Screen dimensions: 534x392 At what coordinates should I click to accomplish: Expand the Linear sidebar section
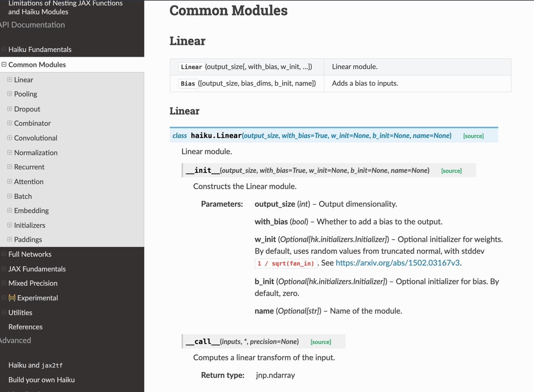(10, 80)
